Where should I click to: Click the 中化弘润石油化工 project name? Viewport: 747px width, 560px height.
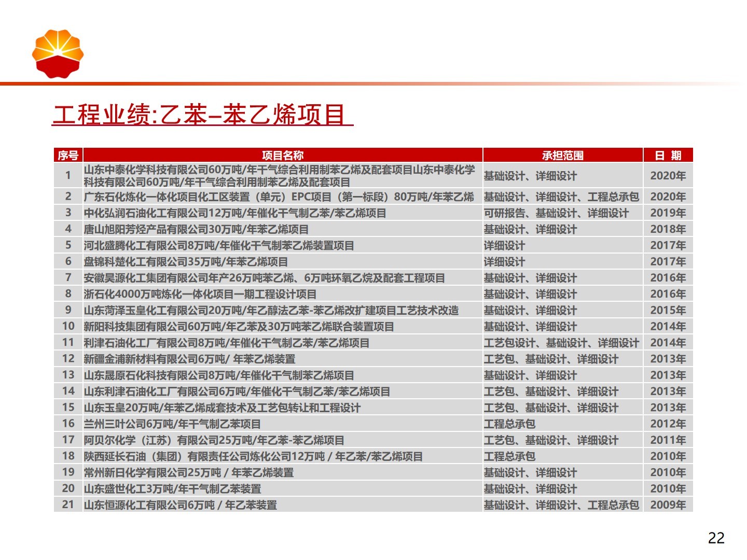tap(235, 213)
